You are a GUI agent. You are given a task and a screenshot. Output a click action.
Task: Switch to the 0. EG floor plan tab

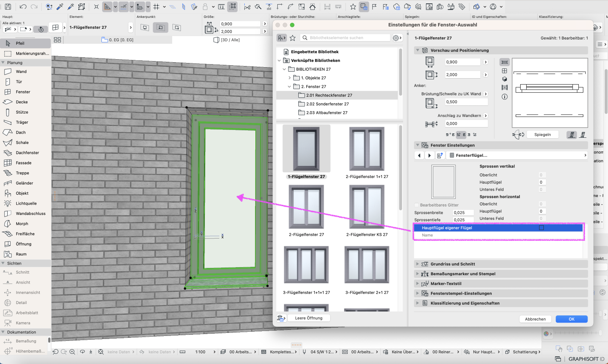point(118,40)
